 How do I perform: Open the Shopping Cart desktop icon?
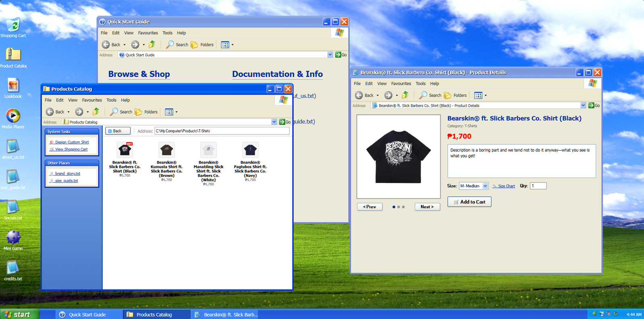(13, 27)
